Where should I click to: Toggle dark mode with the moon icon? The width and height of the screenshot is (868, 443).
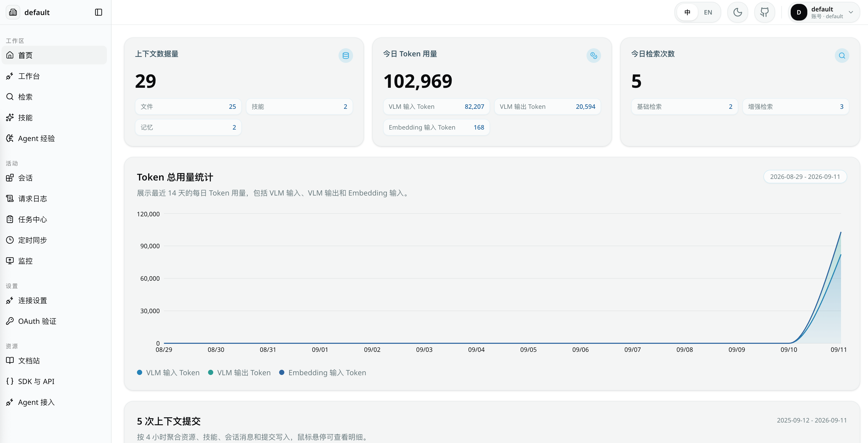738,12
